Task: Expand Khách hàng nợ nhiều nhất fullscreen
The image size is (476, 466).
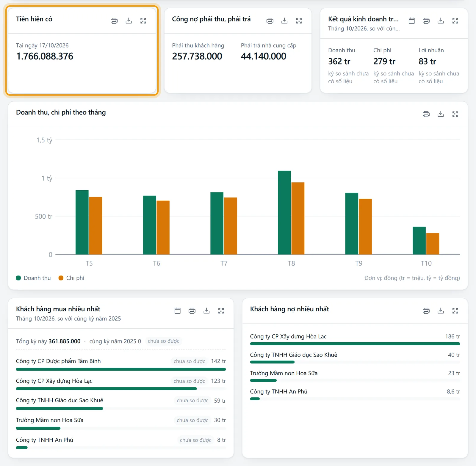Action: (455, 311)
